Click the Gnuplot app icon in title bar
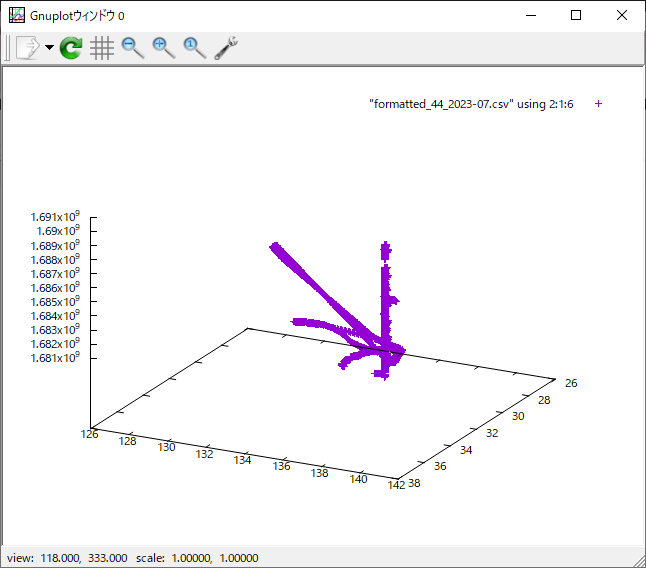 (x=16, y=15)
